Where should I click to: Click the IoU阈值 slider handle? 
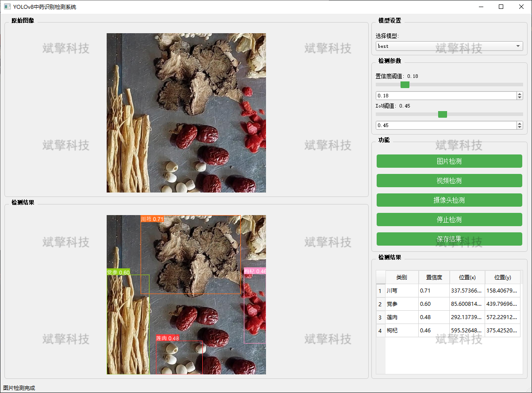coord(442,114)
